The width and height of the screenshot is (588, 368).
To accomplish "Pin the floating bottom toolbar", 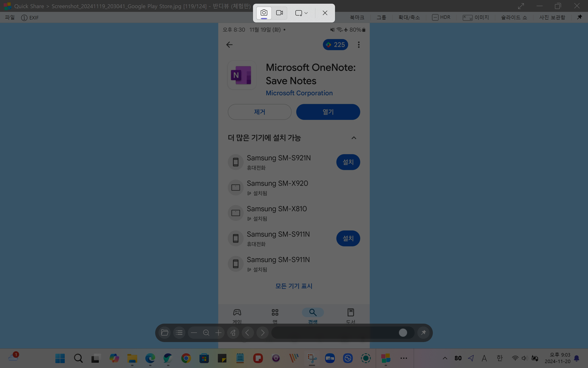I will click(x=423, y=332).
